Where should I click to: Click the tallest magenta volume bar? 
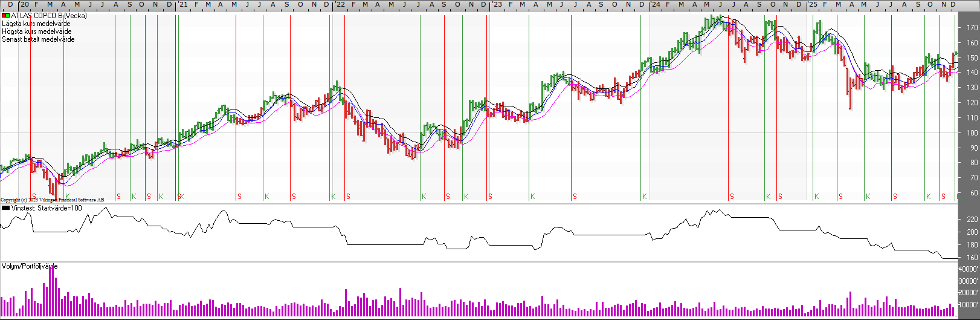51,290
